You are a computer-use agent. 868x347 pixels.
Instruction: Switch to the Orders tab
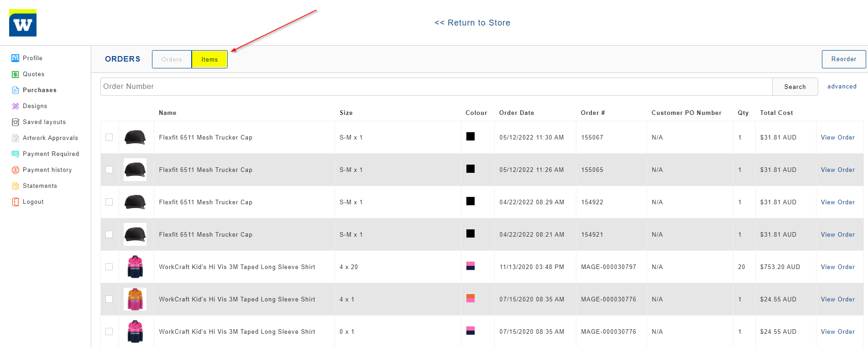(x=172, y=59)
